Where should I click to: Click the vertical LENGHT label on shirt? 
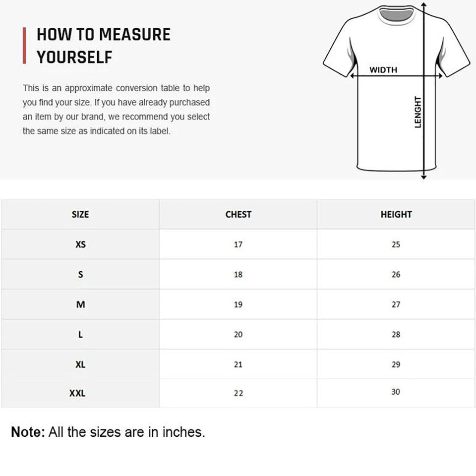[418, 112]
